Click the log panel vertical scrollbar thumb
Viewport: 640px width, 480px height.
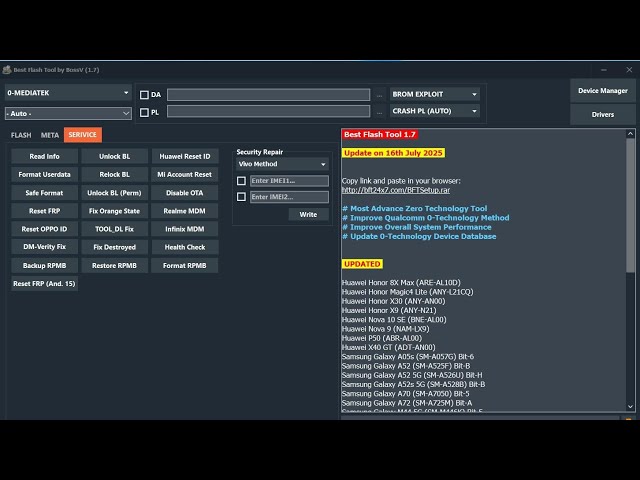(x=630, y=206)
